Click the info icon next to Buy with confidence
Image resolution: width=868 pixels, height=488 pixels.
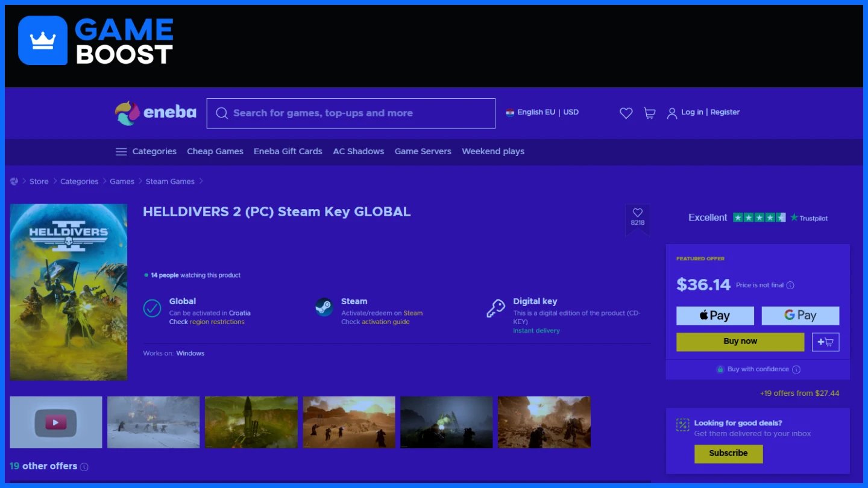point(796,369)
